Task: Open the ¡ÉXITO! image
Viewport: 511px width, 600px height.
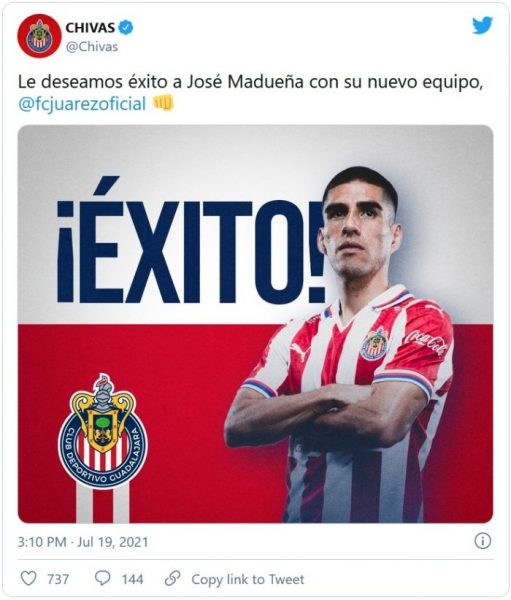Action: coord(255,324)
